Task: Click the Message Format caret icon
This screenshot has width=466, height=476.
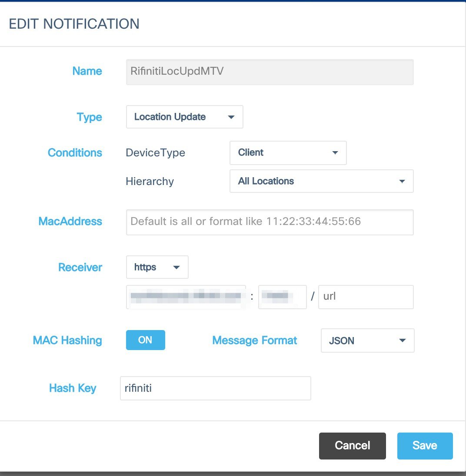Action: pyautogui.click(x=403, y=341)
